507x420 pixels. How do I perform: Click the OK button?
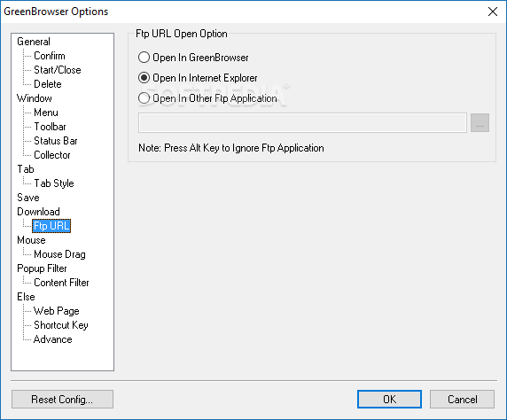[x=389, y=400]
